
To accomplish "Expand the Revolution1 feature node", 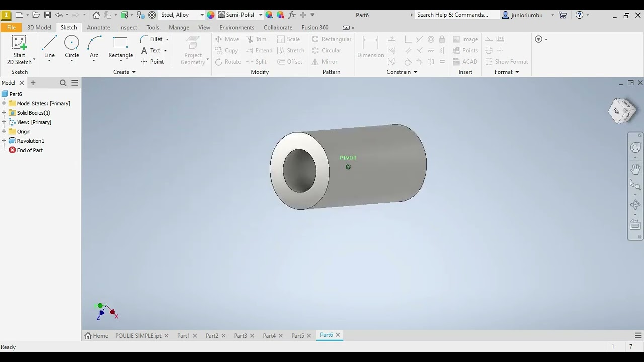I will (4, 141).
